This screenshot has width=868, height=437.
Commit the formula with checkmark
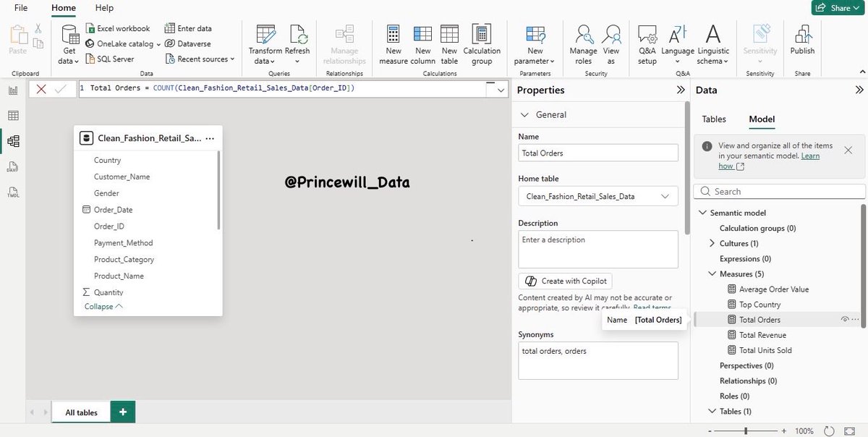[x=61, y=88]
